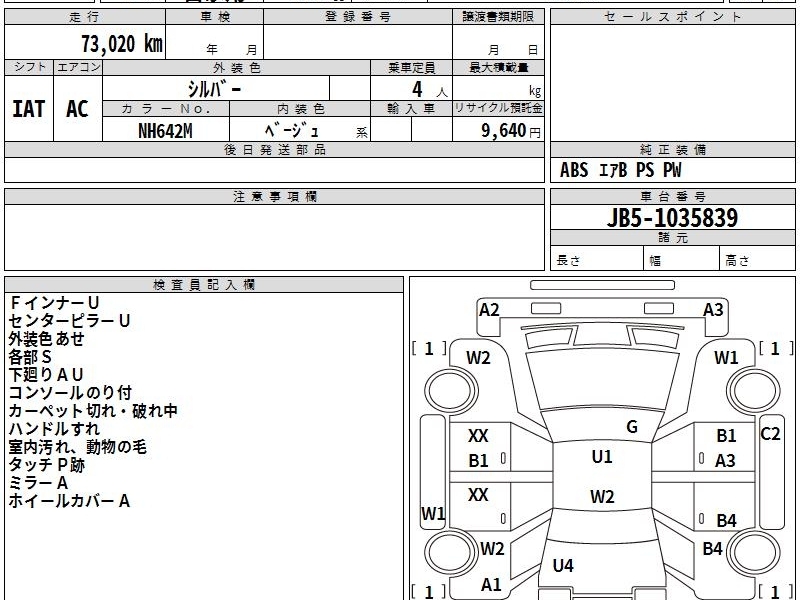
Task: Select the 各部Ｓ note
Action: [30, 357]
